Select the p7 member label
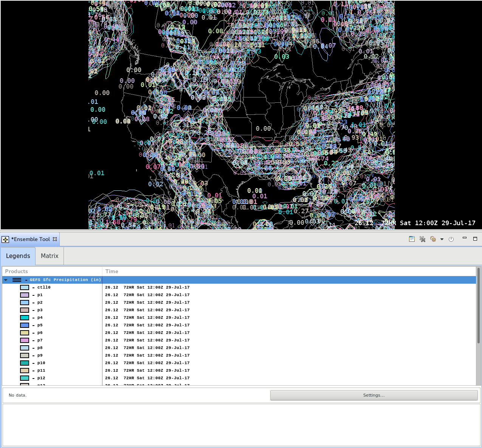The height and width of the screenshot is (448, 482). [x=40, y=340]
